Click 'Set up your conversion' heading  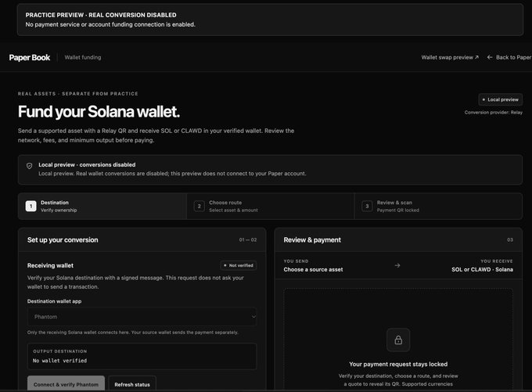pos(63,240)
